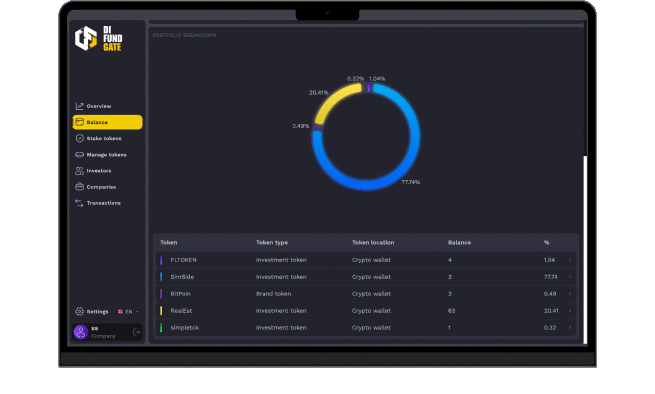This screenshot has height=394, width=655.
Task: Click the Overview chart icon in sidebar
Action: point(79,106)
